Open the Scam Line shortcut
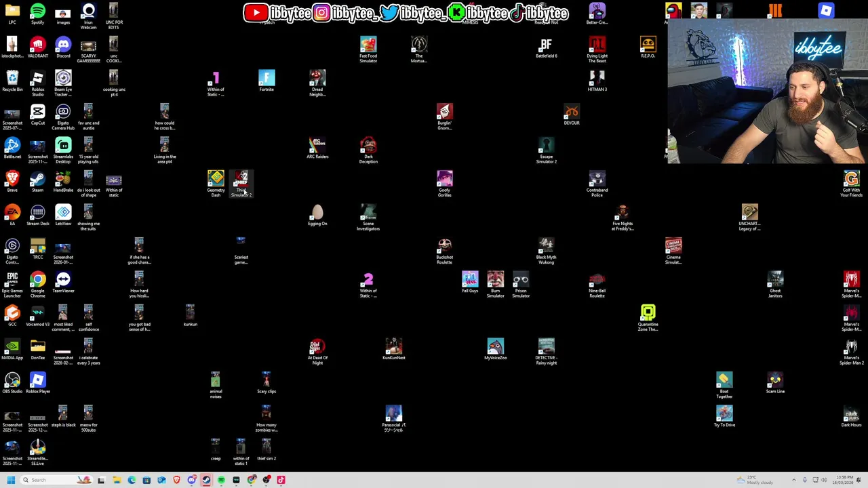This screenshot has width=868, height=488. pyautogui.click(x=775, y=384)
